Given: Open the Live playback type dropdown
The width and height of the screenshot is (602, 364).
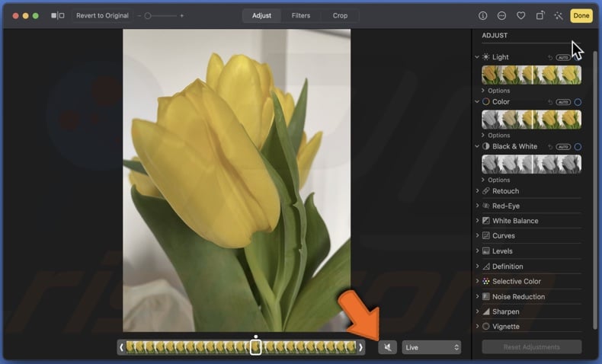Looking at the screenshot, I should pos(432,347).
